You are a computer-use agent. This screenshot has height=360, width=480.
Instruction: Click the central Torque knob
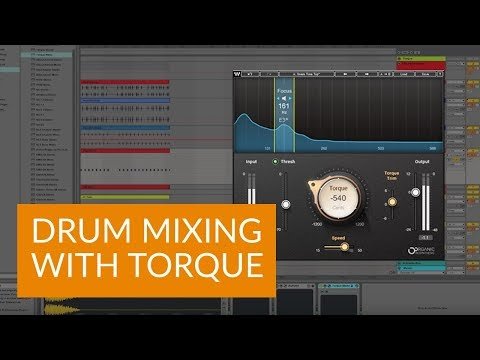tap(338, 198)
